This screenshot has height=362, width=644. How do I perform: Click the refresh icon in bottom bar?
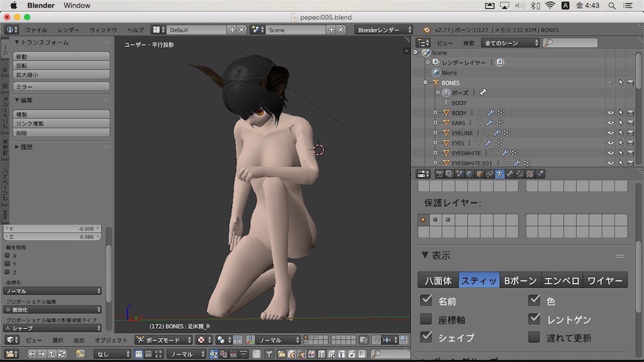tap(62, 354)
